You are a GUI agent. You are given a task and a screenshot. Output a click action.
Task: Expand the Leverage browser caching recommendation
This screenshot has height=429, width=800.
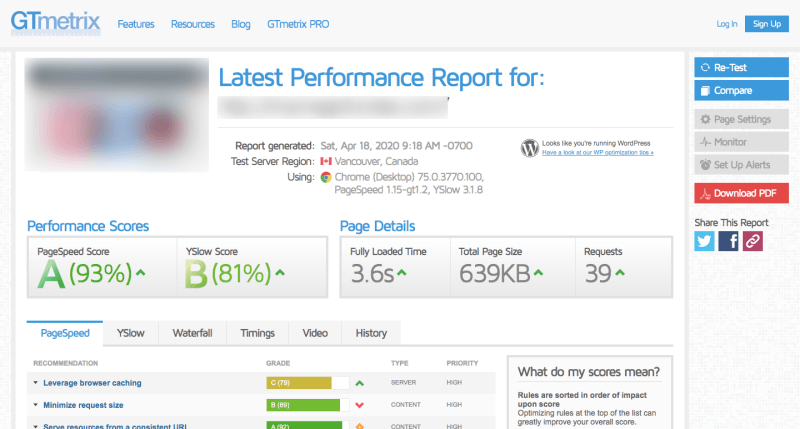(x=92, y=383)
